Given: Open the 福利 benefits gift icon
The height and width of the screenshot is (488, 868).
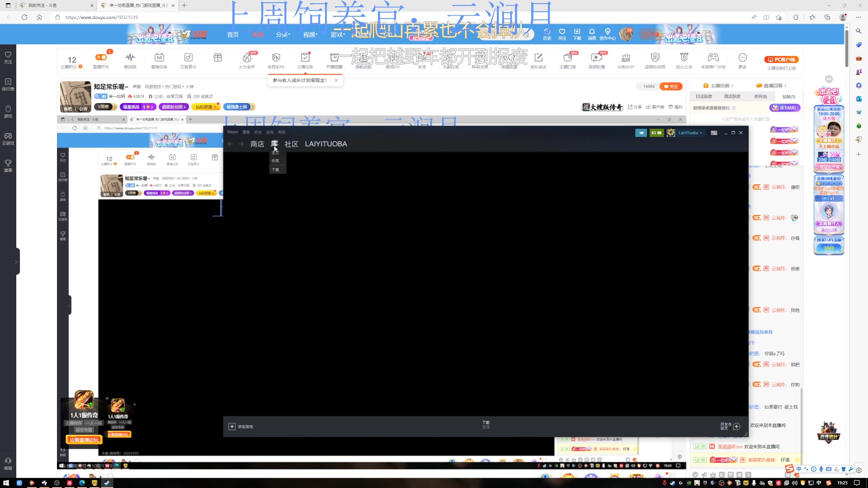Looking at the screenshot, I should pyautogui.click(x=675, y=107).
